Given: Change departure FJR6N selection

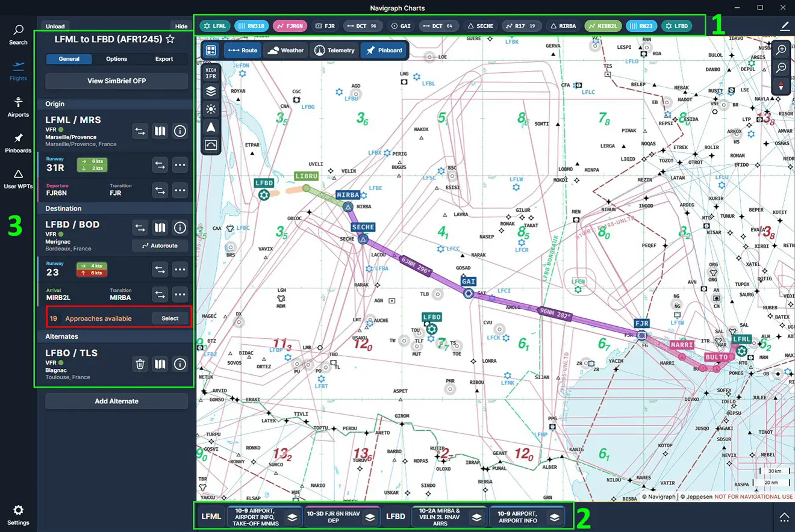Looking at the screenshot, I should [160, 190].
